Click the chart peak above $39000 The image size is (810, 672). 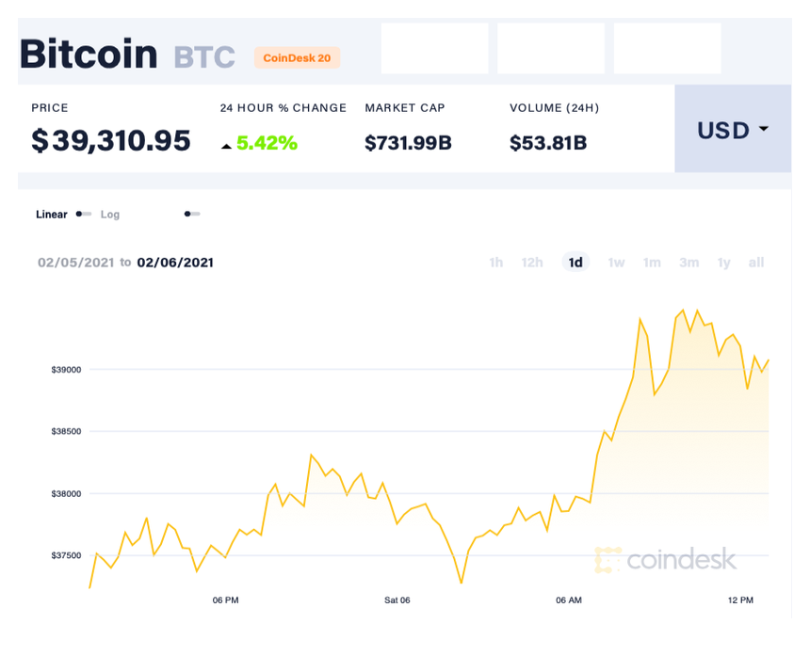(x=681, y=309)
